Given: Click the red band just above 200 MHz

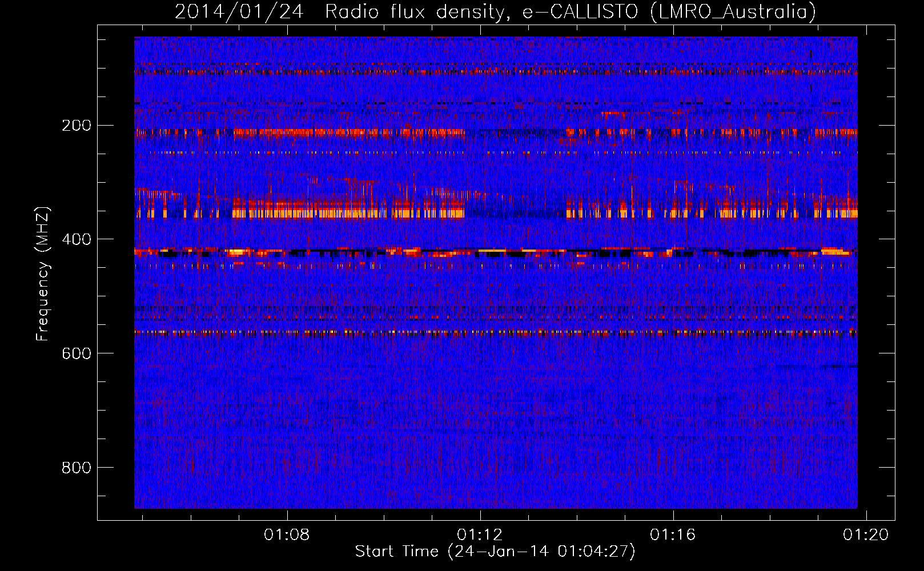Looking at the screenshot, I should pos(495,132).
